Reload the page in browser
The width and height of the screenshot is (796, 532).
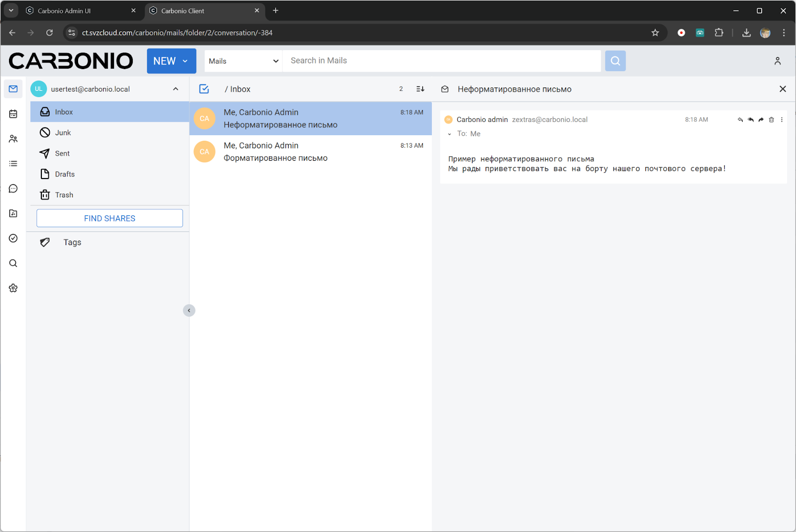49,33
